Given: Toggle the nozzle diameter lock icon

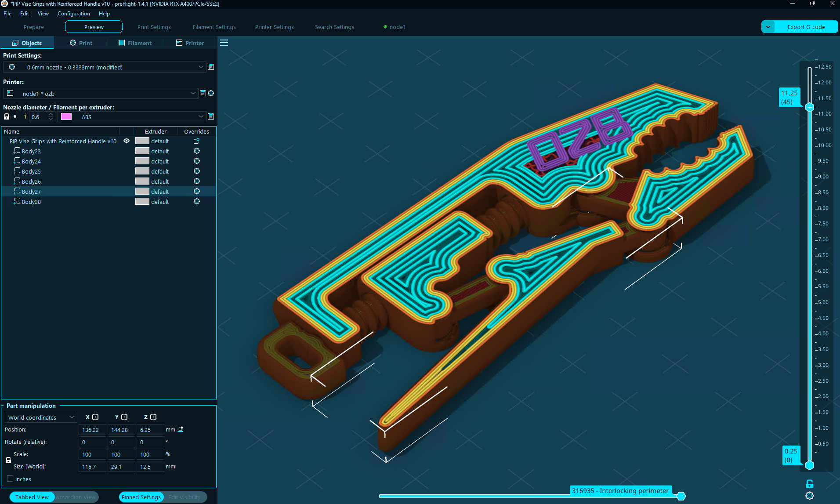Looking at the screenshot, I should (x=7, y=116).
